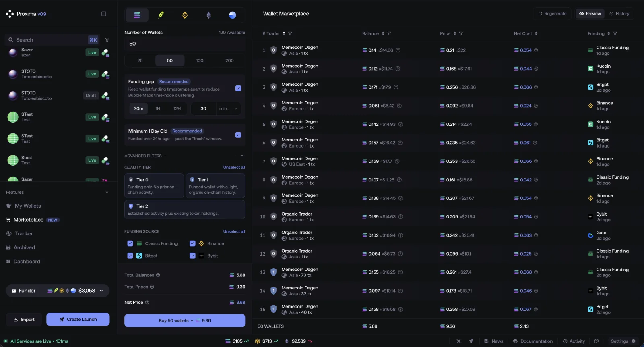Select the BNB chain icon
Viewport: 644px width, 347px height.
pos(185,15)
